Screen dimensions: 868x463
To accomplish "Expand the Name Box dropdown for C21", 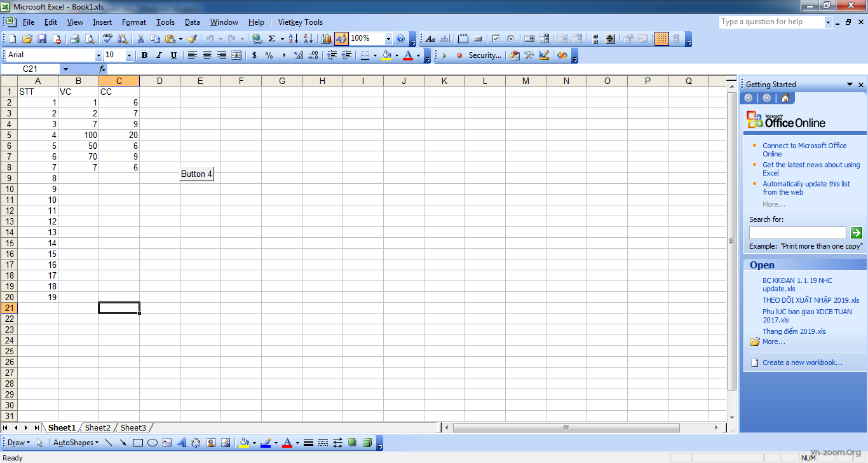I will coord(65,69).
